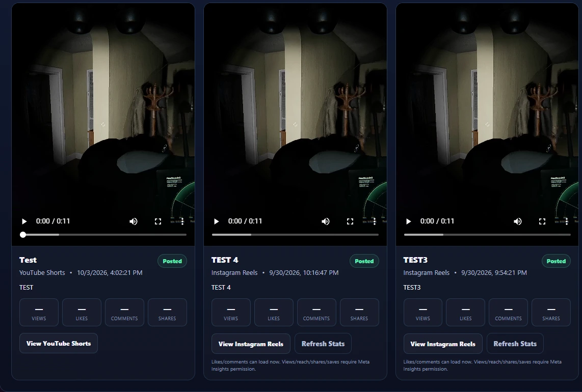Click the Likes stat box on Test
582x392 pixels.
82,312
